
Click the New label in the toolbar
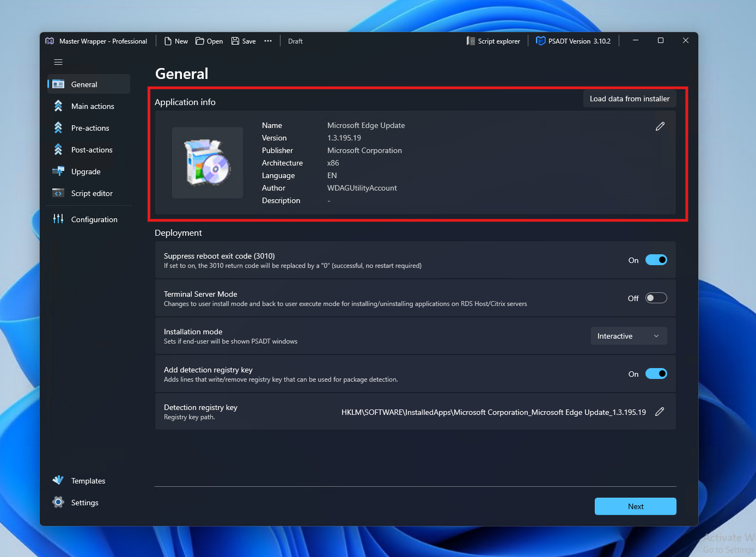(181, 41)
